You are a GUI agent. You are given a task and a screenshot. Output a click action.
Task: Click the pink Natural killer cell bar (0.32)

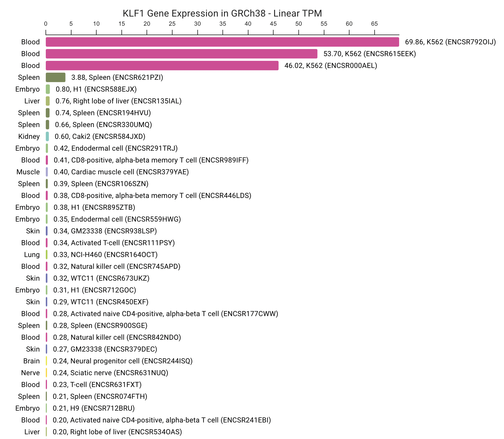pyautogui.click(x=46, y=266)
